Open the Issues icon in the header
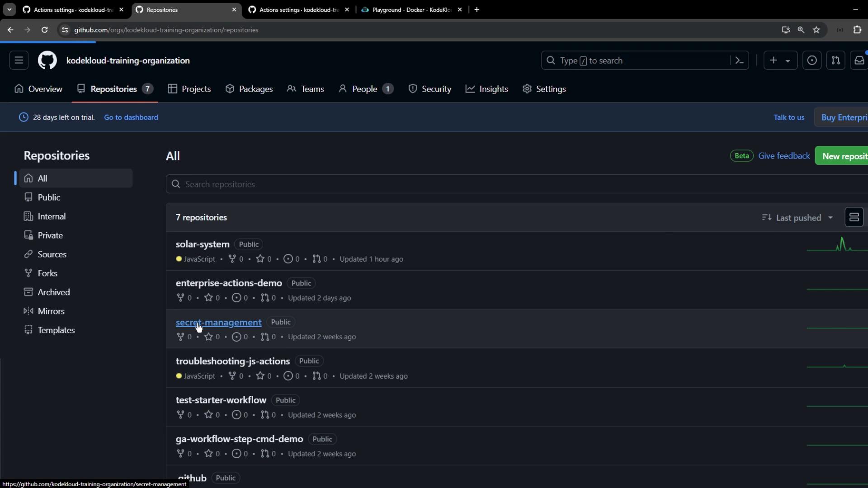 (x=812, y=61)
